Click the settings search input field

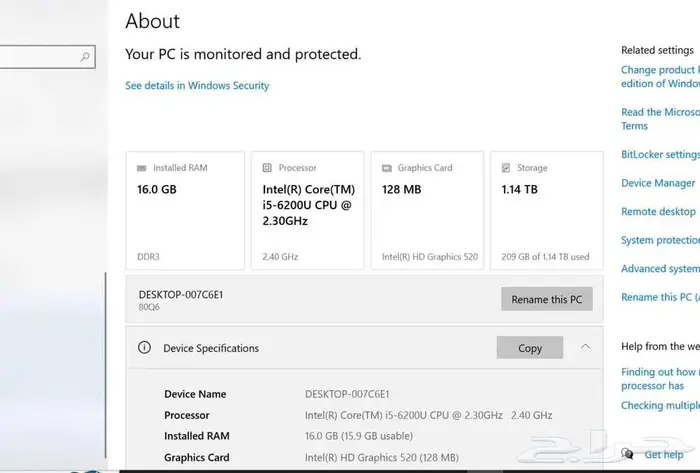coord(40,58)
